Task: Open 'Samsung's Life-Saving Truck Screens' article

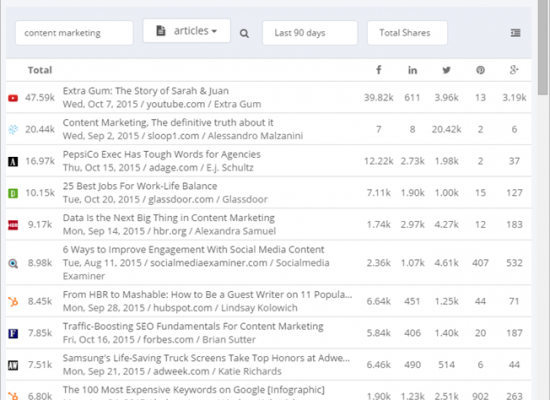Action: click(206, 358)
